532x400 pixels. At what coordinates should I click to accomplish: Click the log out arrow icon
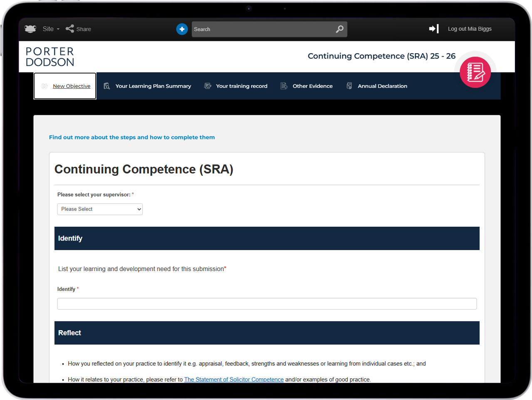[434, 29]
